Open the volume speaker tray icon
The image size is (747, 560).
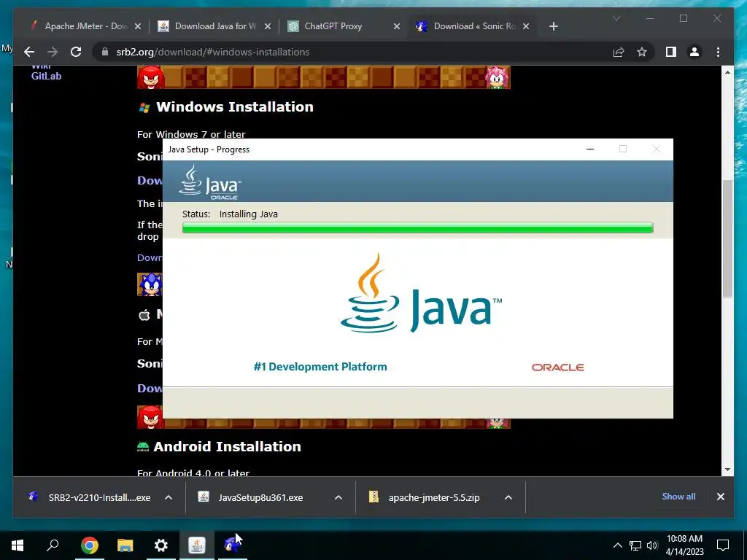(x=652, y=545)
